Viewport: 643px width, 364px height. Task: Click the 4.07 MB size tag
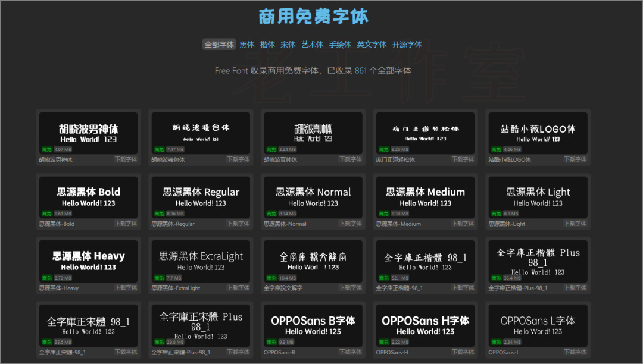[x=63, y=149]
